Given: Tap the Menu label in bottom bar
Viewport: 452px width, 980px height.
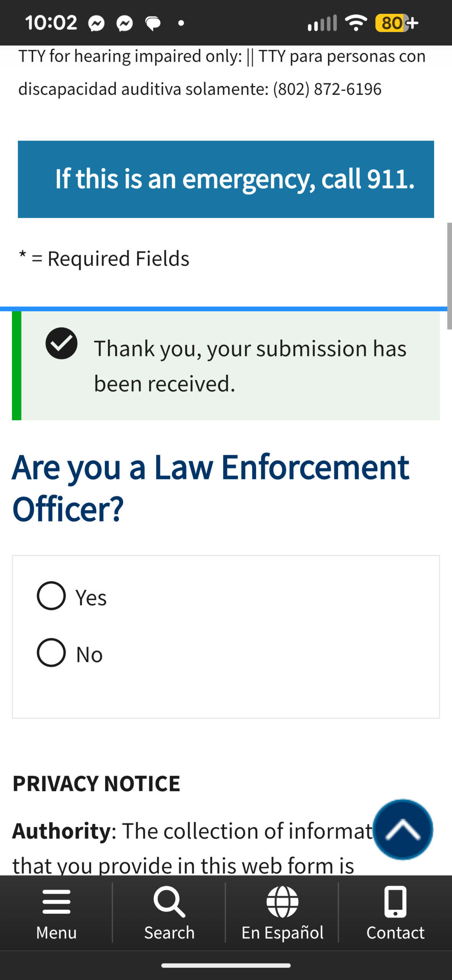Looking at the screenshot, I should click(x=56, y=933).
